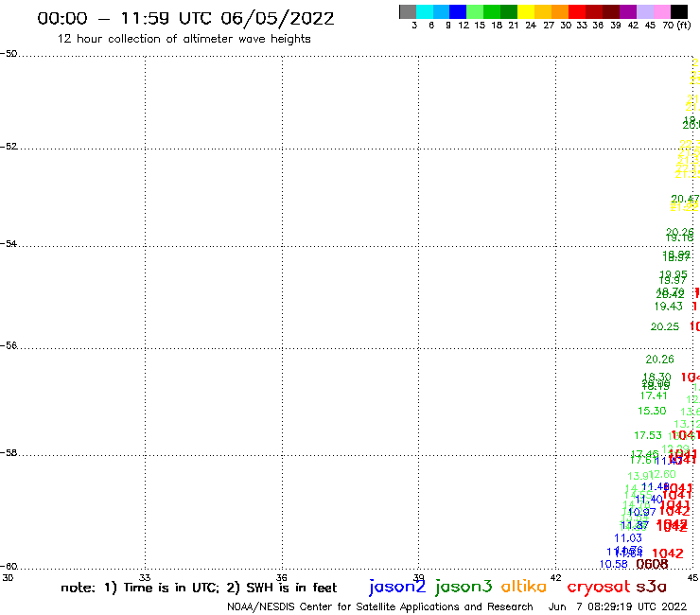Viewport: 700px width, 615px height.
Task: Select the yellow legend color swatch
Action: [x=526, y=11]
